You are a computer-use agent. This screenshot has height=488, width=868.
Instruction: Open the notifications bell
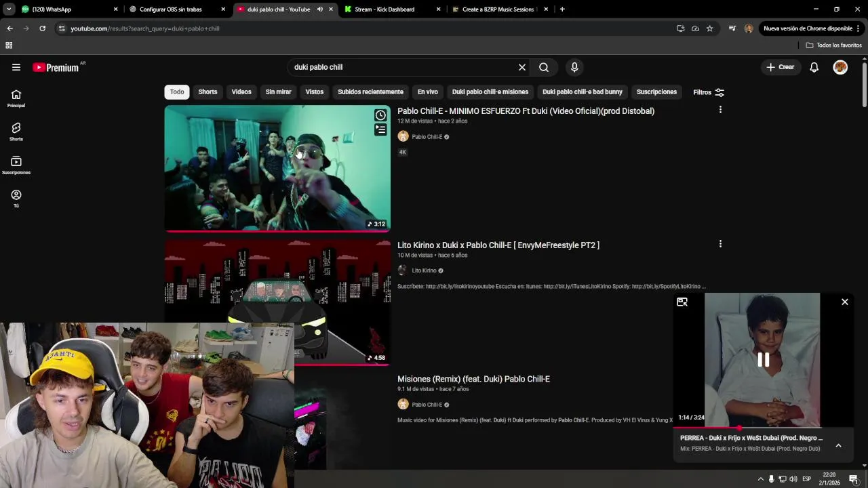814,67
